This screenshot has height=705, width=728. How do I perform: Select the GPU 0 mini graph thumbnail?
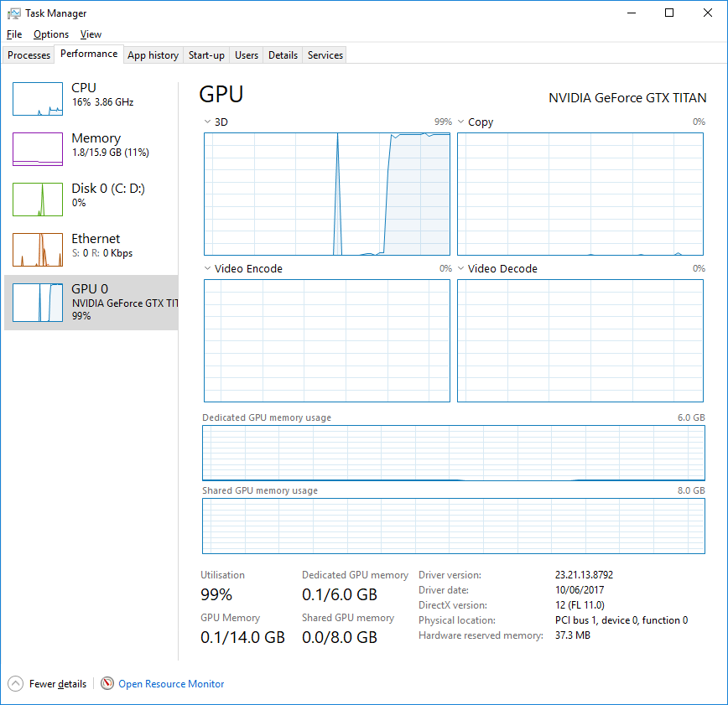click(38, 303)
